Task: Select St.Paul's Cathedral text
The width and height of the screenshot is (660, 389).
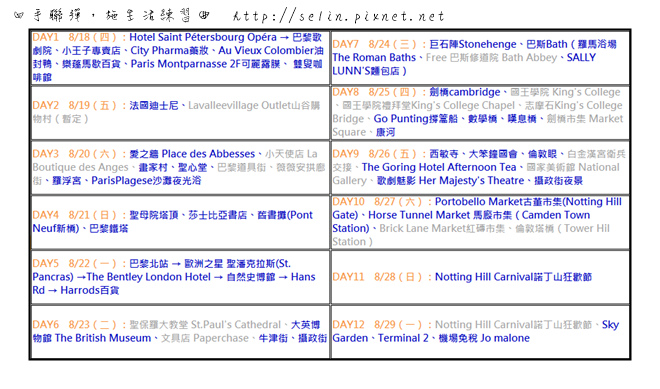Action: (236, 325)
